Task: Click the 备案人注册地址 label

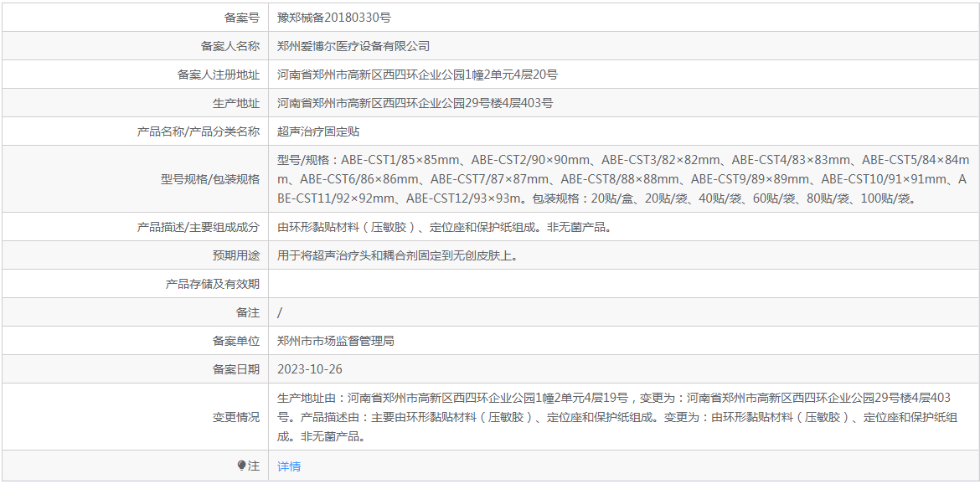Action: (218, 75)
